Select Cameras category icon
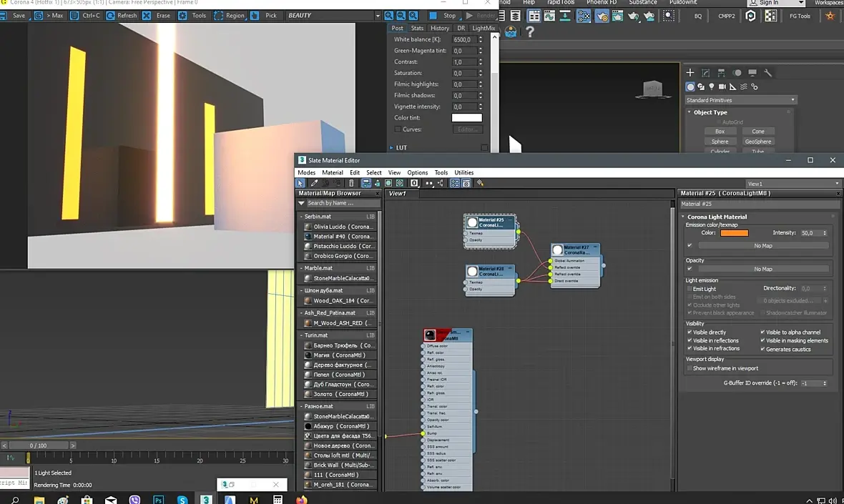 coord(722,87)
